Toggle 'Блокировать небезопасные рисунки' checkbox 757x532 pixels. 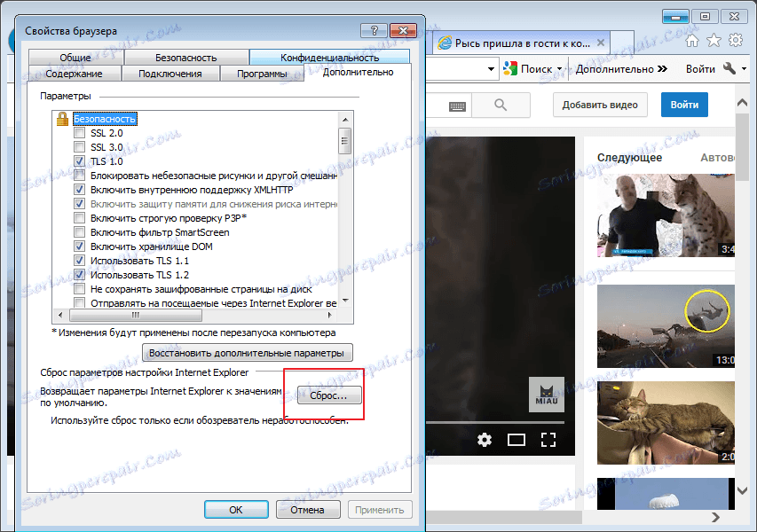(x=79, y=175)
